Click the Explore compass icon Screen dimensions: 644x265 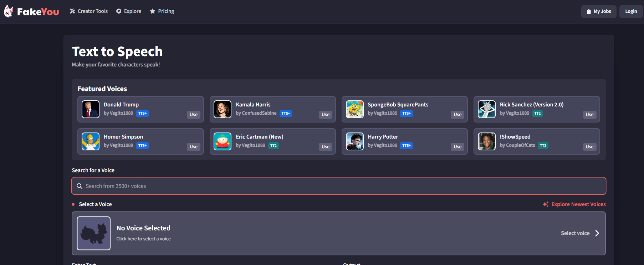tap(119, 11)
